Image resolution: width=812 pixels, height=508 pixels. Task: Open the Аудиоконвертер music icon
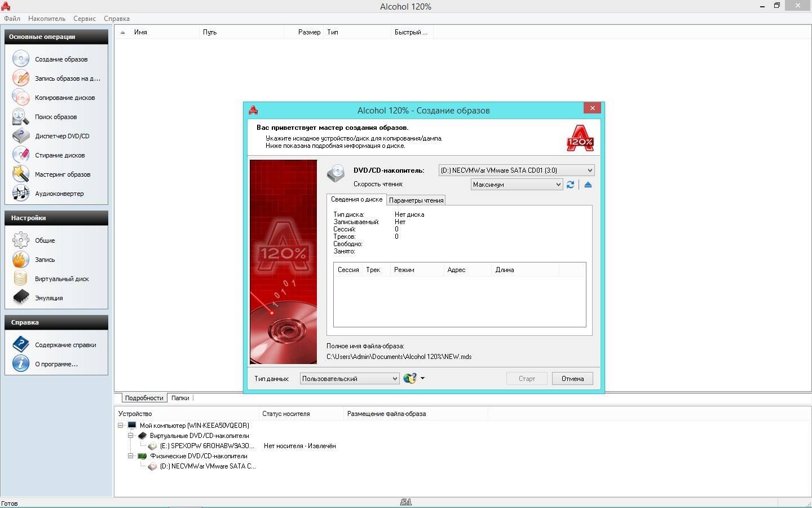[21, 193]
